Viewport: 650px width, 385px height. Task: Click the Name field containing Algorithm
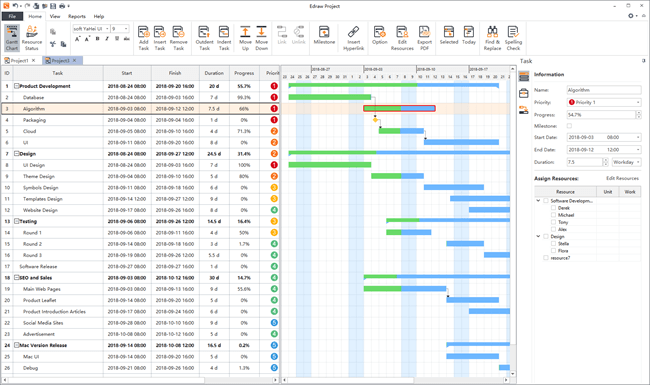604,90
